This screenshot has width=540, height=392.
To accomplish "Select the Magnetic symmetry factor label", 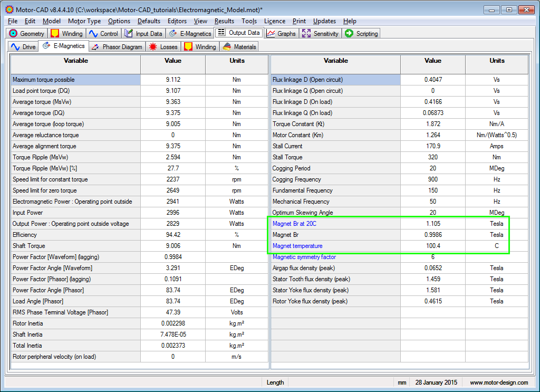I will point(304,257).
